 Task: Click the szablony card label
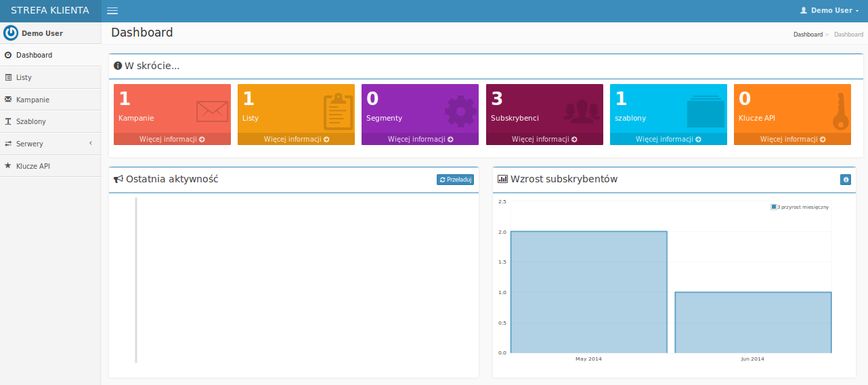point(630,118)
